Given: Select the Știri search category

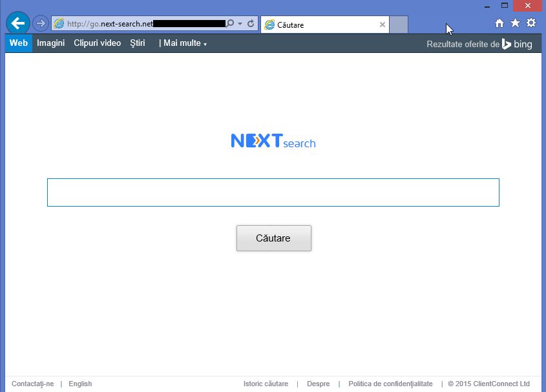Looking at the screenshot, I should click(x=136, y=43).
